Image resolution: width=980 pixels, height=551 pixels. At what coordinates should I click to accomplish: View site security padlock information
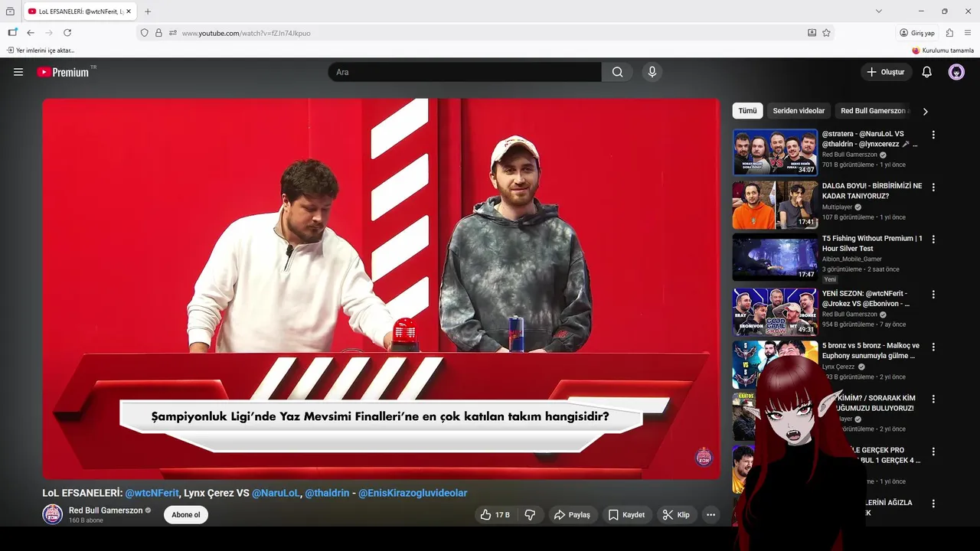[158, 33]
